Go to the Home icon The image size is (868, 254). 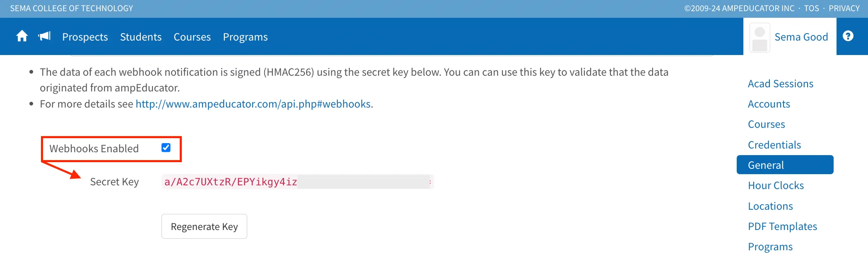(22, 36)
